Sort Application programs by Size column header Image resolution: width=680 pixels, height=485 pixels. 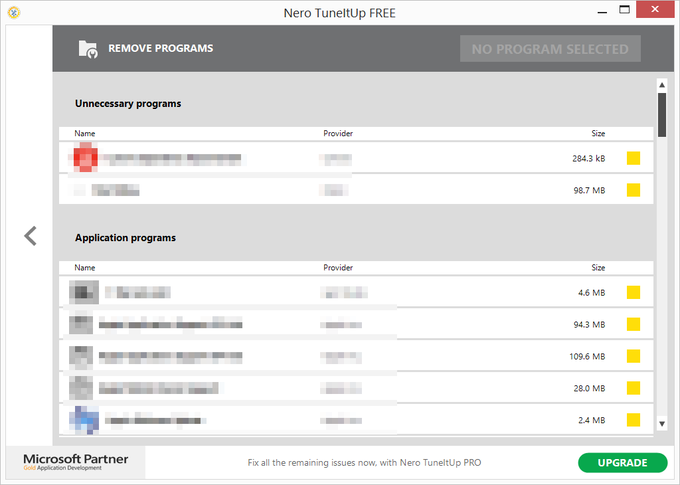(x=598, y=268)
